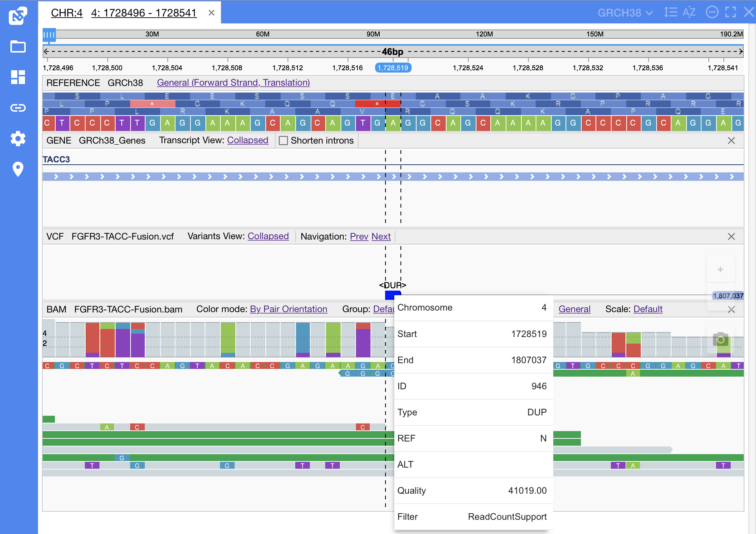Click the chromosome overview position slider handle
The image size is (756, 534).
(49, 35)
